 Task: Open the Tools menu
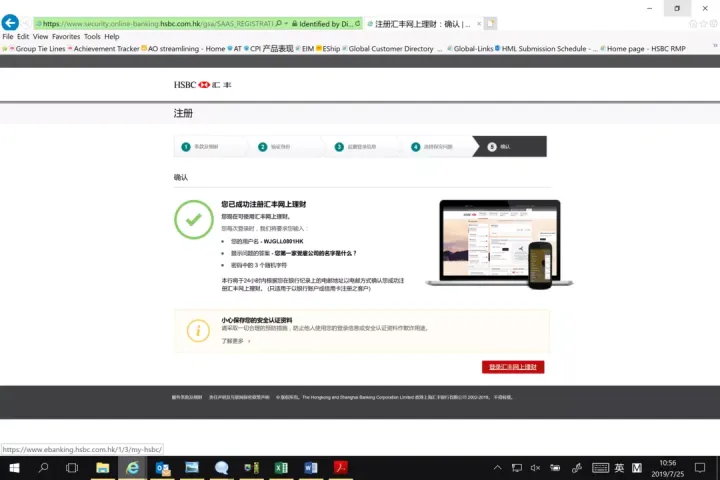click(92, 36)
